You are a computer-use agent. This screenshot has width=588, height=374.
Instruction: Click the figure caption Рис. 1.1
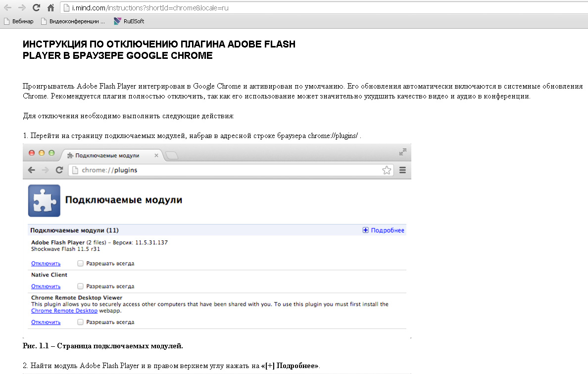coord(103,346)
